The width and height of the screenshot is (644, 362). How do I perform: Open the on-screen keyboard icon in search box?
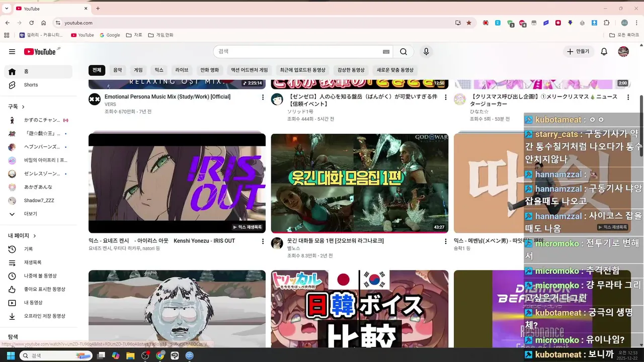pyautogui.click(x=386, y=52)
